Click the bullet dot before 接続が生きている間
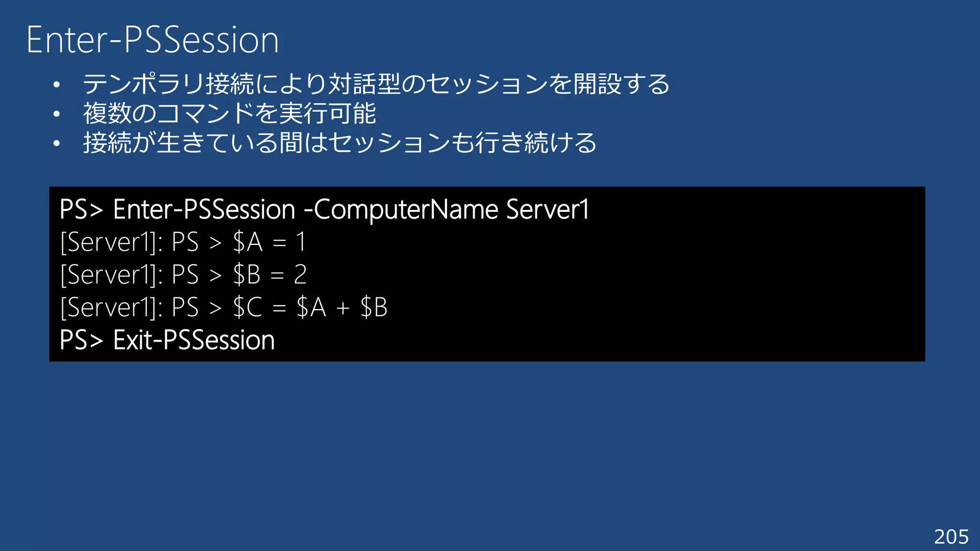980x551 pixels. tap(57, 143)
